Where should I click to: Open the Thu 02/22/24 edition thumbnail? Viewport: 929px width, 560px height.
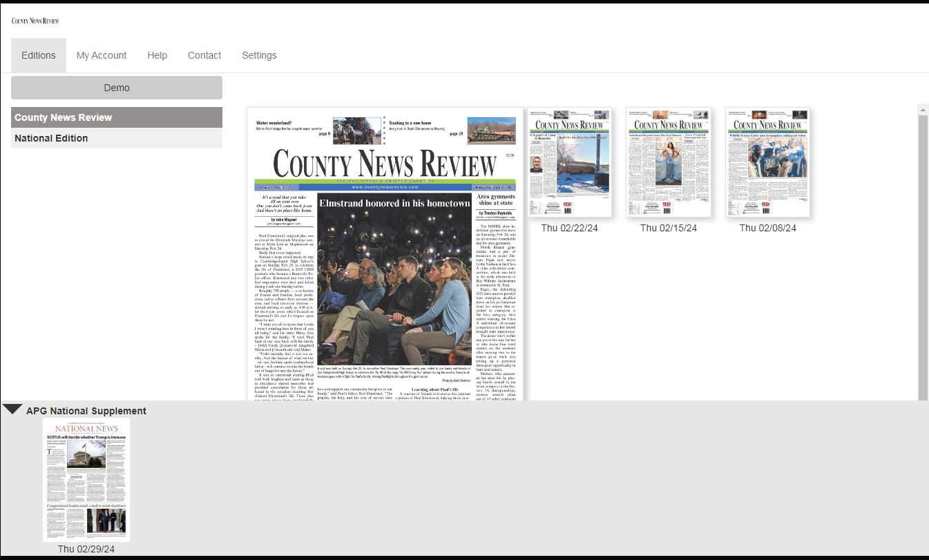pos(570,163)
